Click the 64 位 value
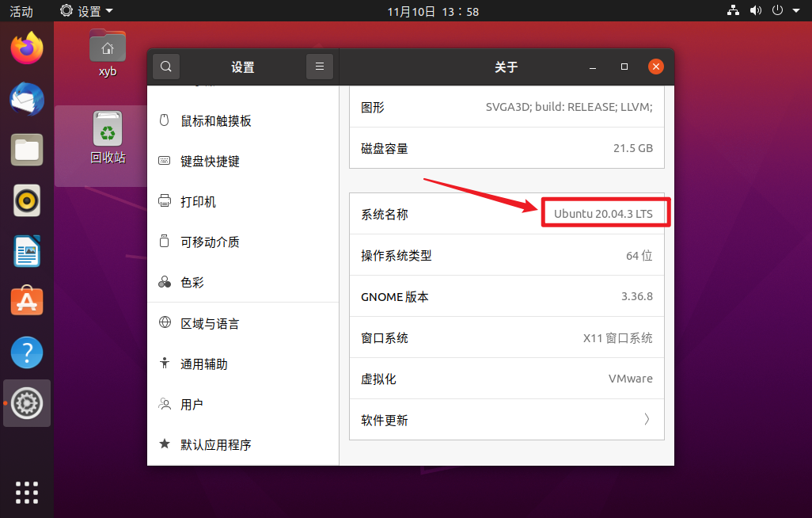Image resolution: width=812 pixels, height=518 pixels. click(x=639, y=255)
